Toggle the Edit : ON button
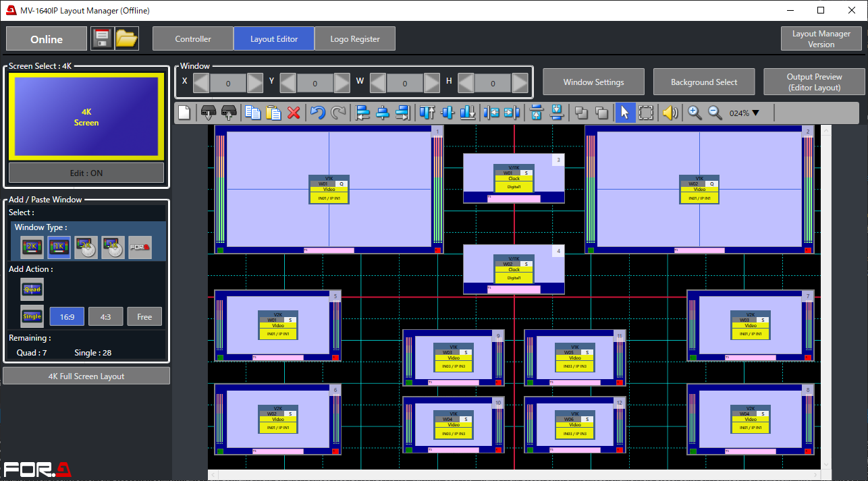This screenshot has width=868, height=481. 86,173
